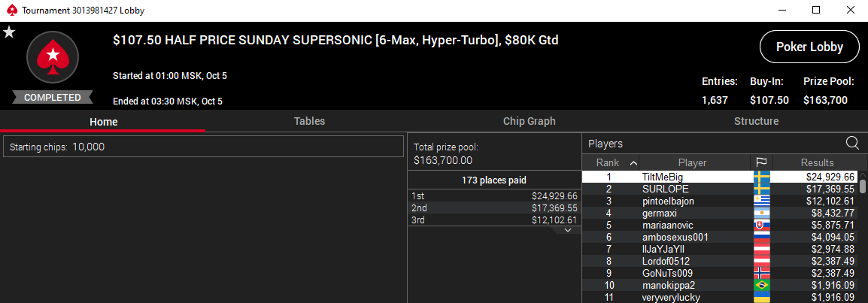
Task: Click the title bar PokerStars icon
Action: [11, 11]
